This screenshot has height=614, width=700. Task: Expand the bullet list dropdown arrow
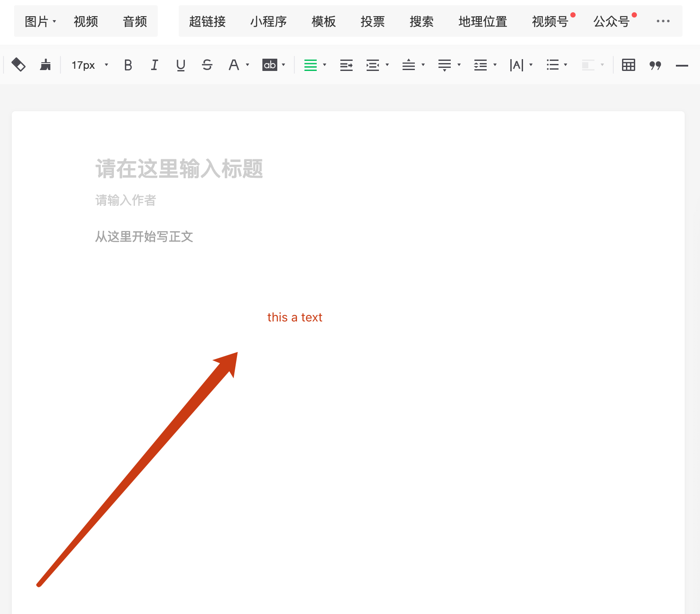(566, 65)
